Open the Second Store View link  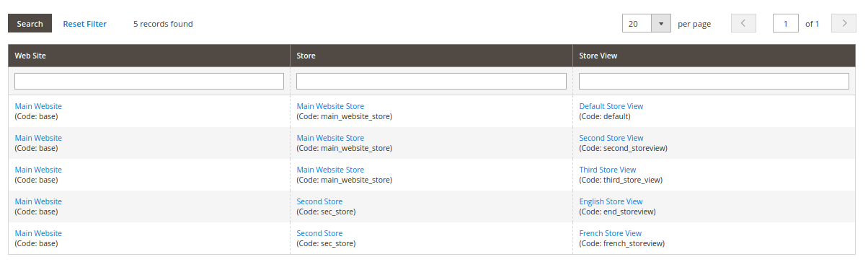click(x=611, y=138)
